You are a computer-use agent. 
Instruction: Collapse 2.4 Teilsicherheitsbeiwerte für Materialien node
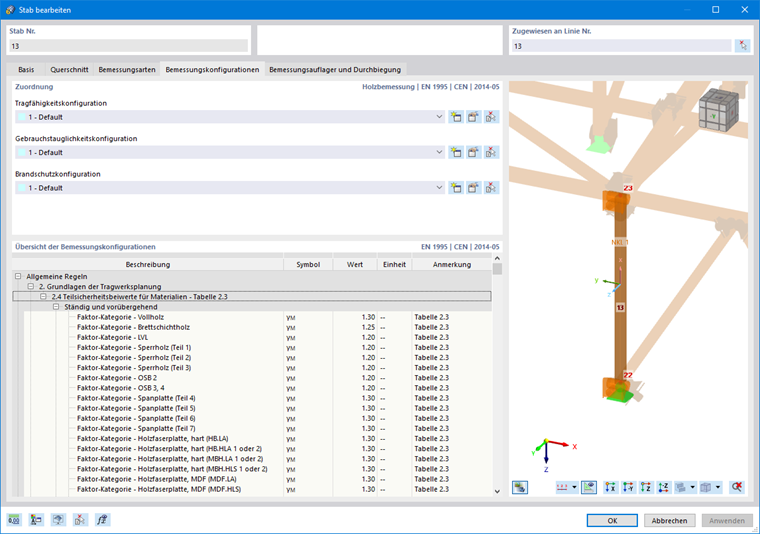pyautogui.click(x=43, y=297)
